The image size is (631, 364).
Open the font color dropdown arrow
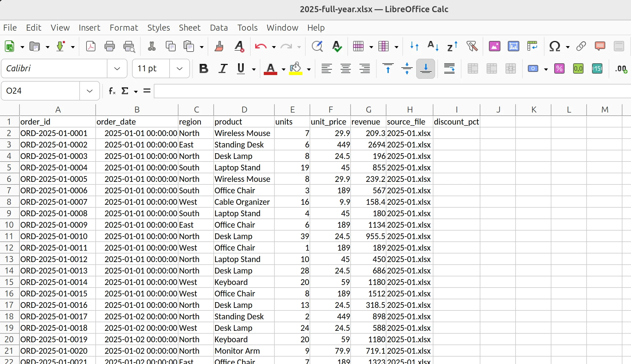(284, 69)
